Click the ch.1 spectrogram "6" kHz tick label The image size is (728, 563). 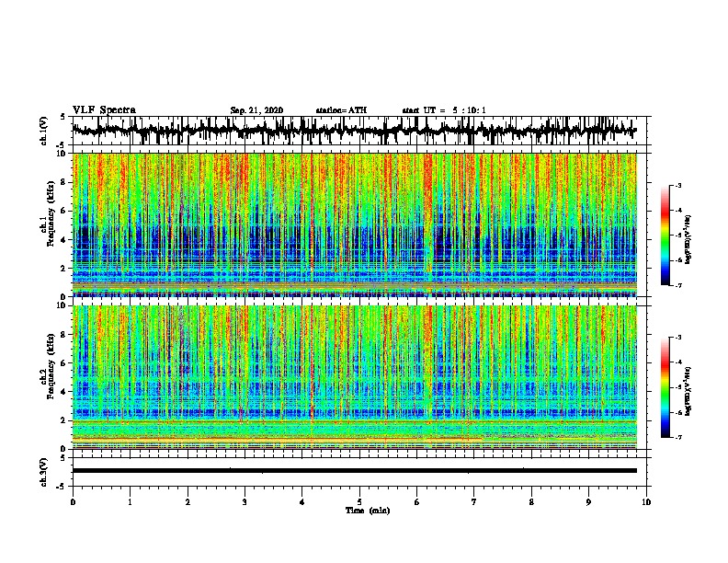click(64, 211)
